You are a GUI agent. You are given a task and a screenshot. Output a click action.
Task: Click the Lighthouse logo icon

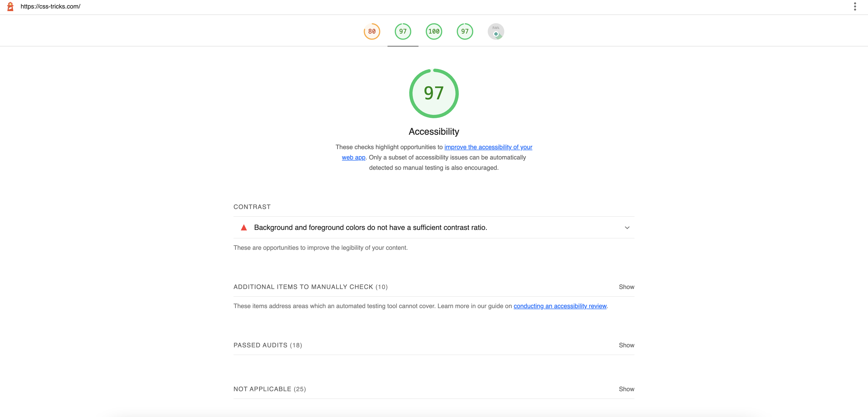10,6
